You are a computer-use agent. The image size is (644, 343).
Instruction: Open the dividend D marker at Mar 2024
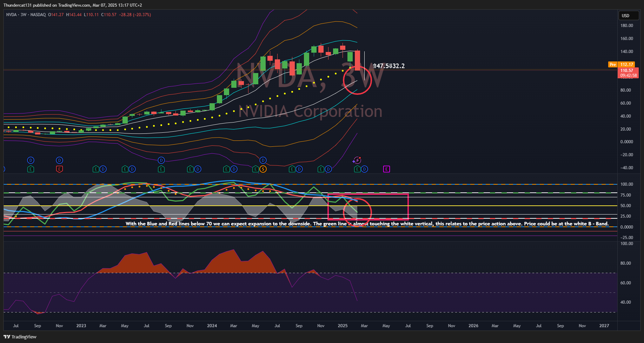tap(234, 169)
